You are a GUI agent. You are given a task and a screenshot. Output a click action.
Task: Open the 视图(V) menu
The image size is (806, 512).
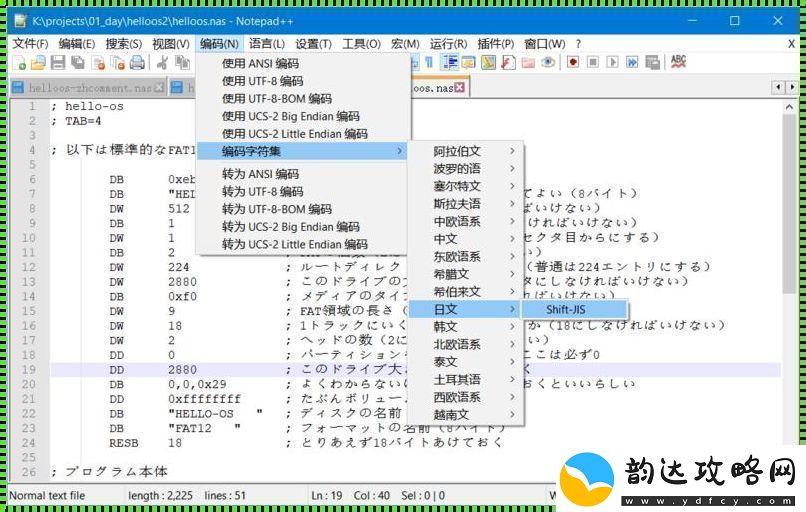tap(171, 44)
